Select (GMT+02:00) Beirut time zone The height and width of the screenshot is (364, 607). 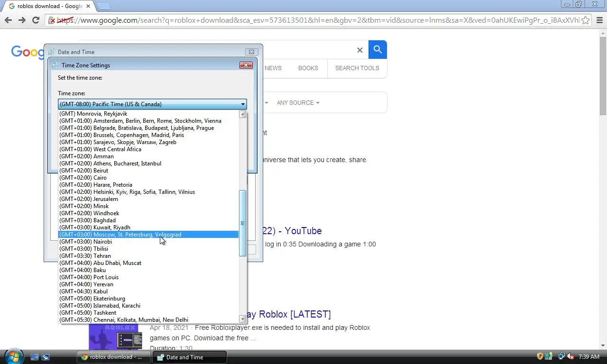pyautogui.click(x=148, y=171)
